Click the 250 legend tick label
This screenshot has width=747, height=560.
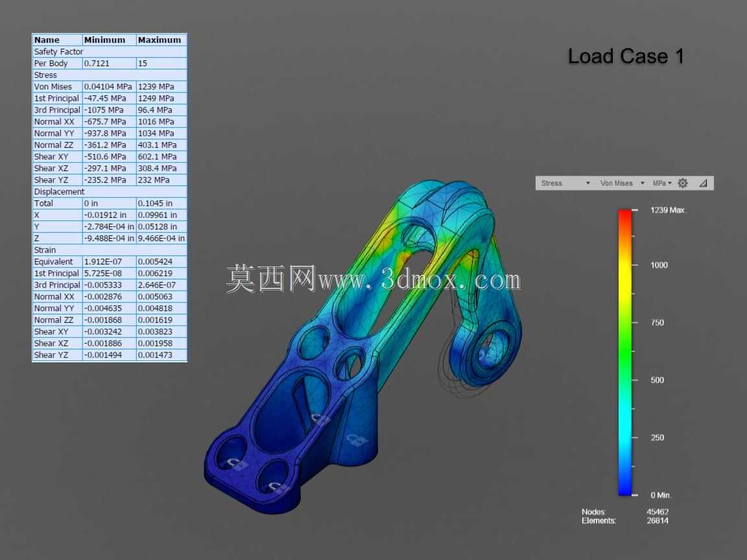[x=657, y=437]
